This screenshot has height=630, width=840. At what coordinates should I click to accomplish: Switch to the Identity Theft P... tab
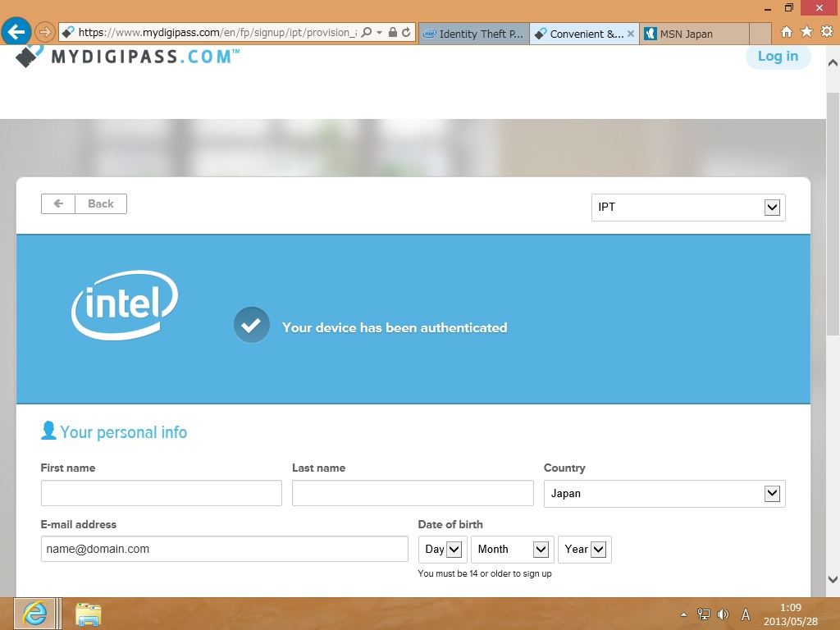(473, 34)
